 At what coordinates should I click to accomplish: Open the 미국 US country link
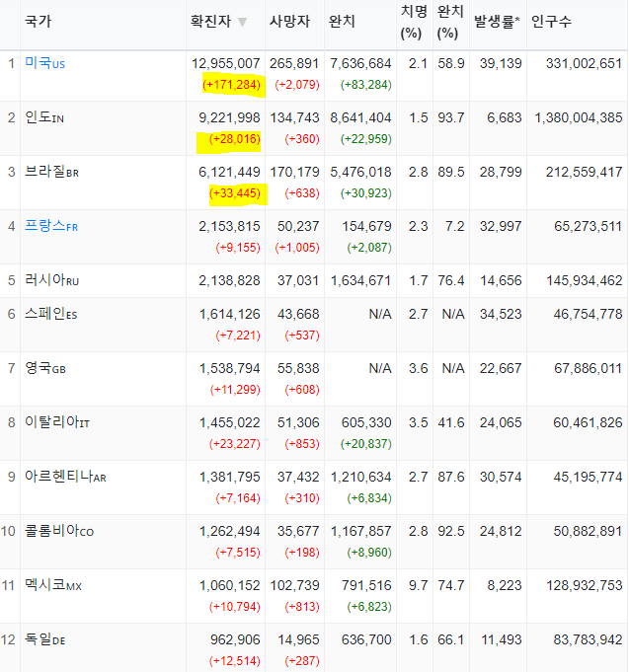(45, 63)
